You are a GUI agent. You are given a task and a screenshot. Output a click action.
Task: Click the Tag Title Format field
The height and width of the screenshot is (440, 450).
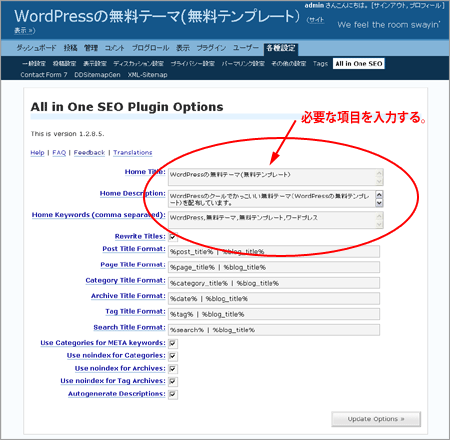point(274,314)
